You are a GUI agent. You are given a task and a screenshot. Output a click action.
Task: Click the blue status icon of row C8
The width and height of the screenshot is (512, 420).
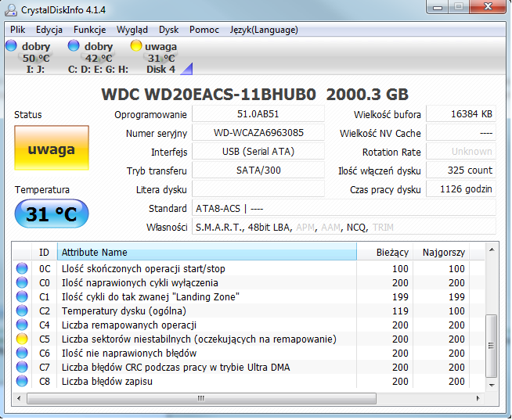click(x=22, y=381)
